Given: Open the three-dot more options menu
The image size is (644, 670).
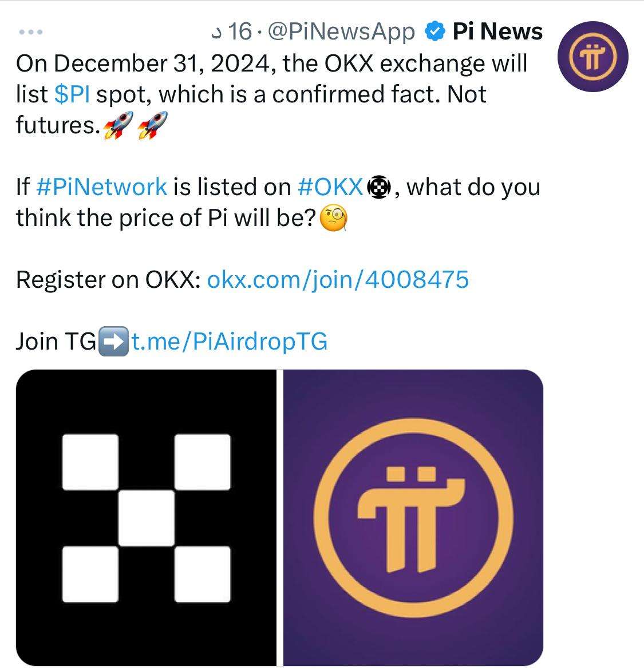Looking at the screenshot, I should tap(30, 33).
